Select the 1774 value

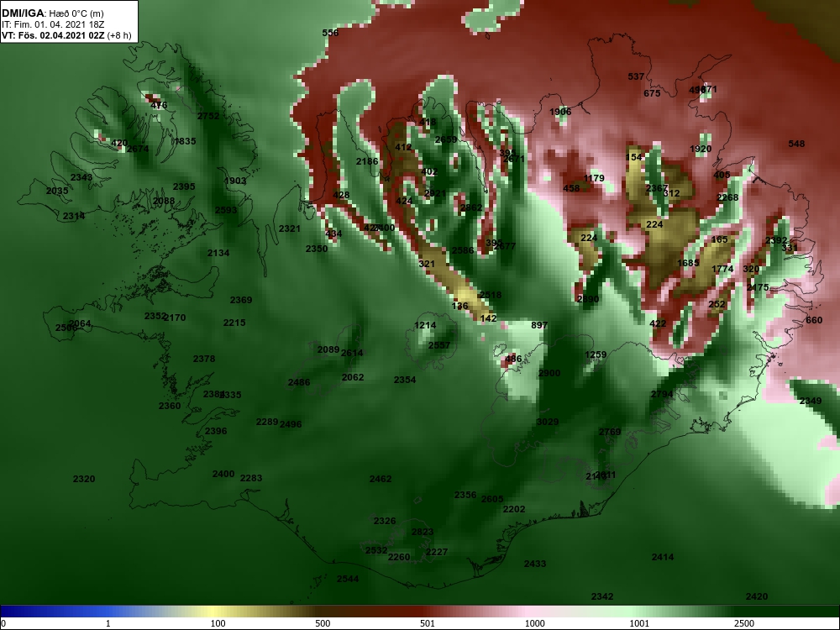(x=722, y=269)
